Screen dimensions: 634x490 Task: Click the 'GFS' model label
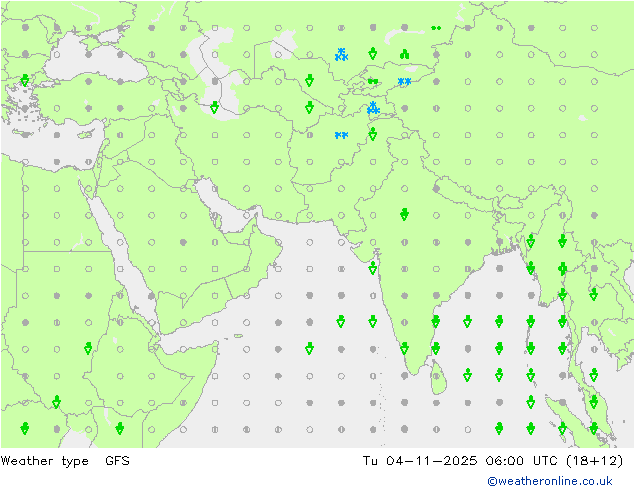(x=117, y=460)
